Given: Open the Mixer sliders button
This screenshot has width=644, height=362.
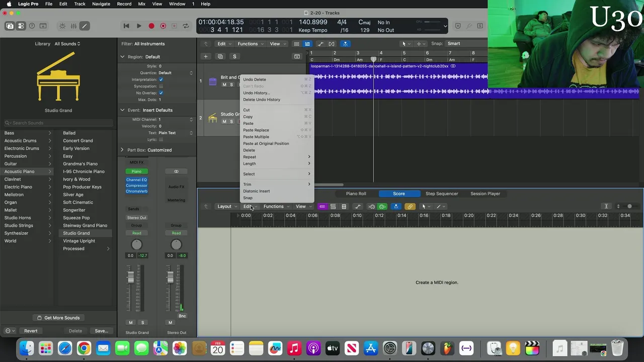Looking at the screenshot, I should 73,26.
